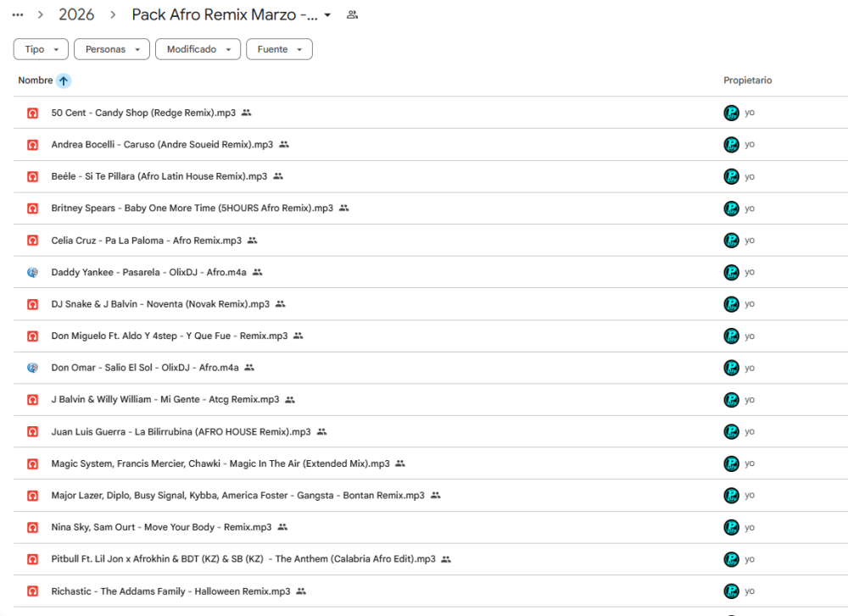Open the Fuente filter dropdown
848x616 pixels.
tap(279, 49)
